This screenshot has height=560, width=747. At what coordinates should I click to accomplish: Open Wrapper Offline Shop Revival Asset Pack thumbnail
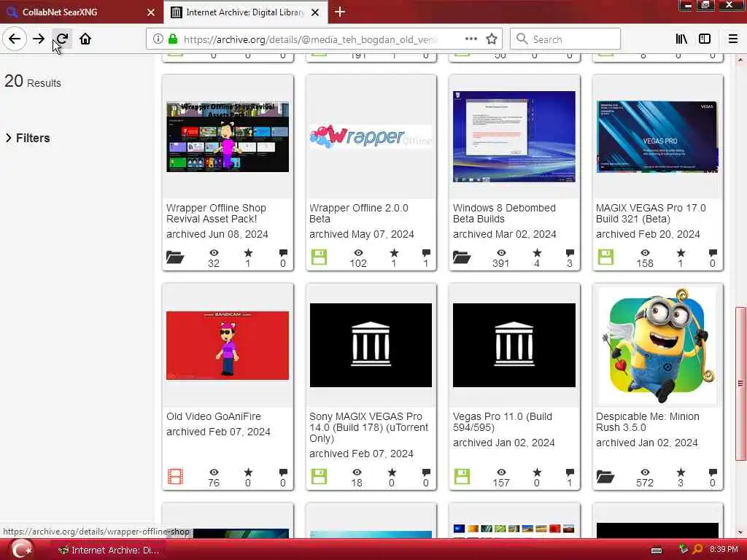click(x=228, y=136)
